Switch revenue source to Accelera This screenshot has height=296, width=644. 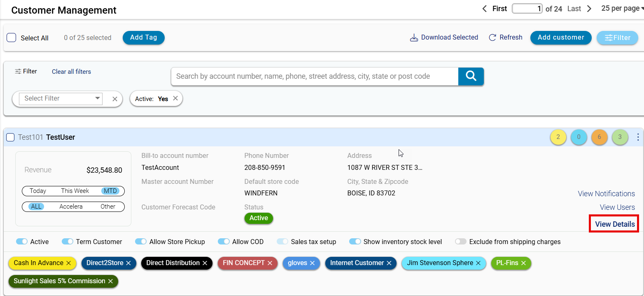[71, 207]
